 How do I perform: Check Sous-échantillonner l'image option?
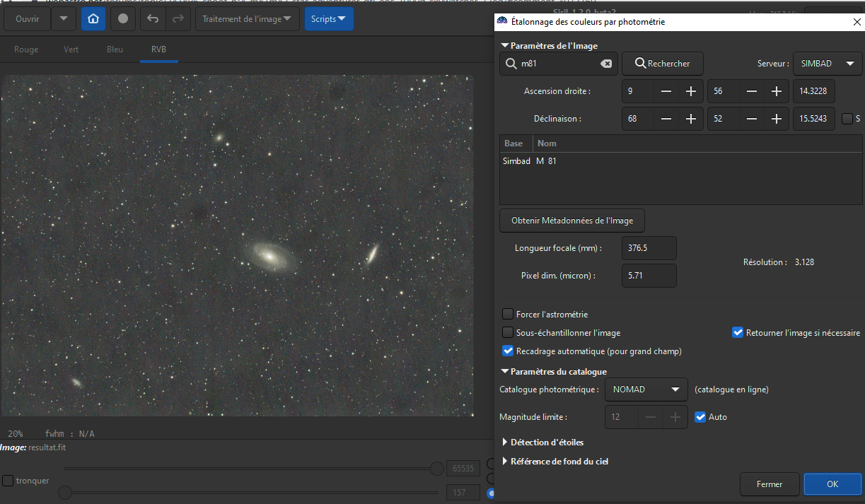point(508,332)
